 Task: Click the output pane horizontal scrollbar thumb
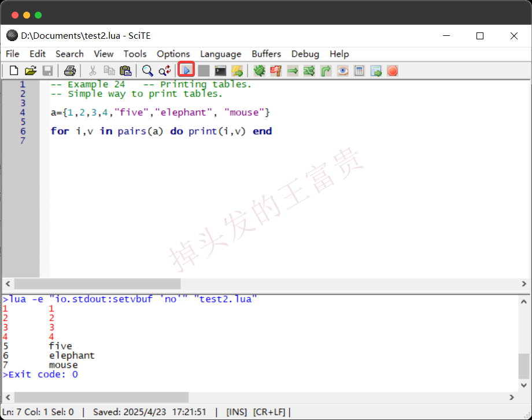point(101,397)
